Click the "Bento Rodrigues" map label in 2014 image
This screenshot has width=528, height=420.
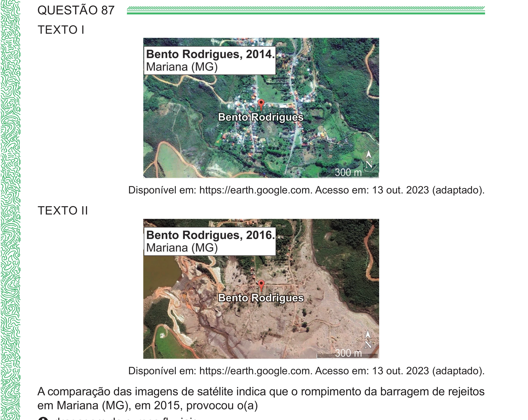coord(261,117)
